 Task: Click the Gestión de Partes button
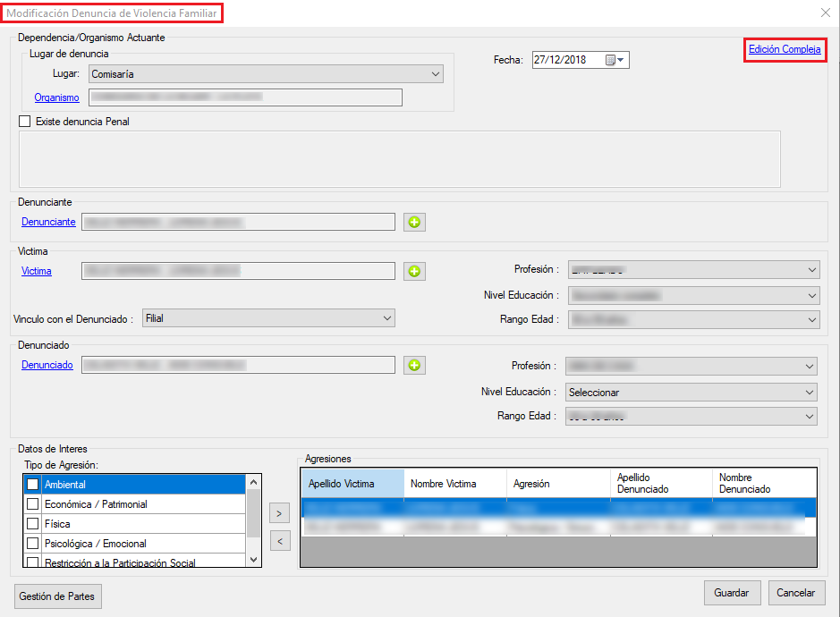58,596
